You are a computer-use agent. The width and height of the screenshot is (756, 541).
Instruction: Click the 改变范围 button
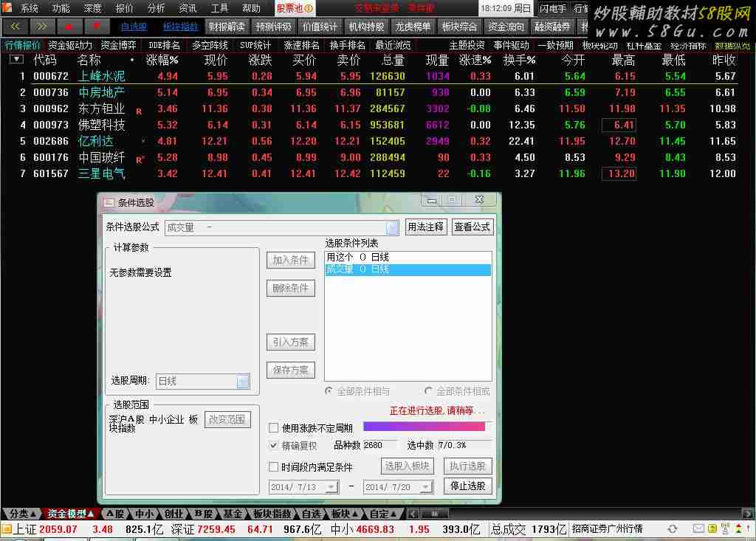[x=227, y=419]
